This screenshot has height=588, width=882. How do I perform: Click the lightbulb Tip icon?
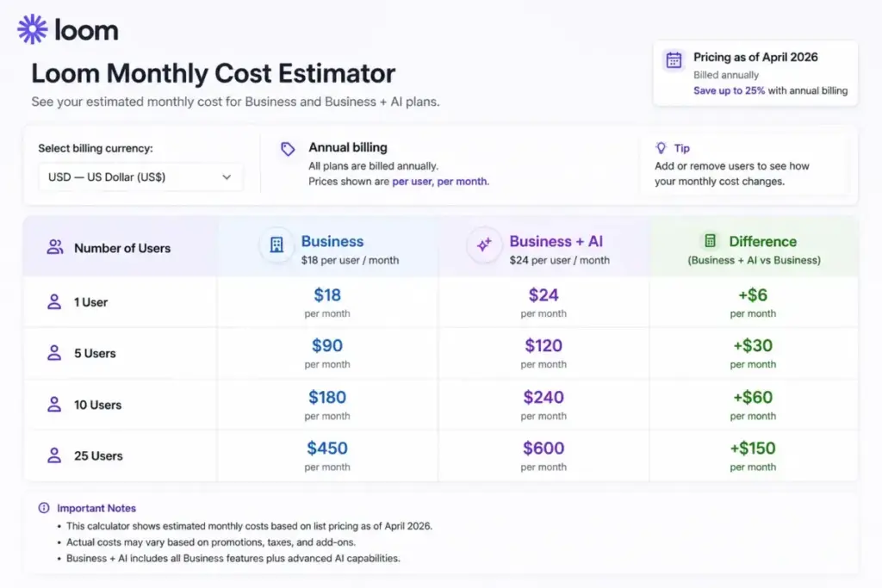(661, 148)
